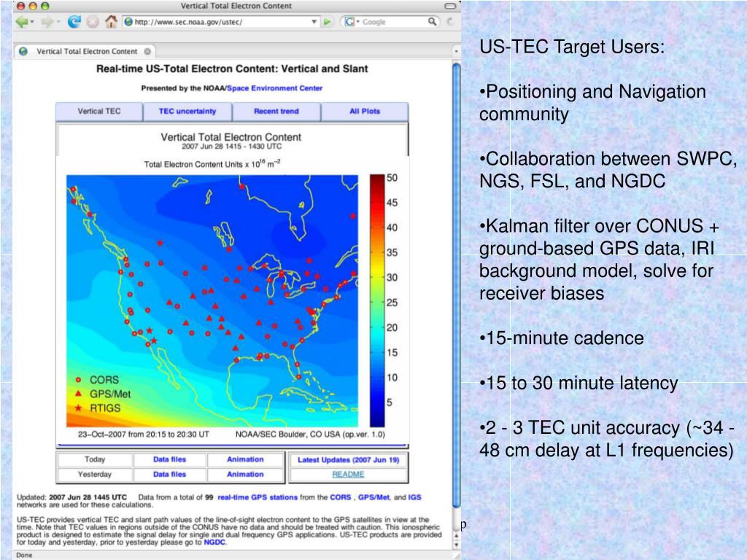This screenshot has height=560, width=747.
Task: Open Yesterday's Data files link
Action: tap(169, 474)
